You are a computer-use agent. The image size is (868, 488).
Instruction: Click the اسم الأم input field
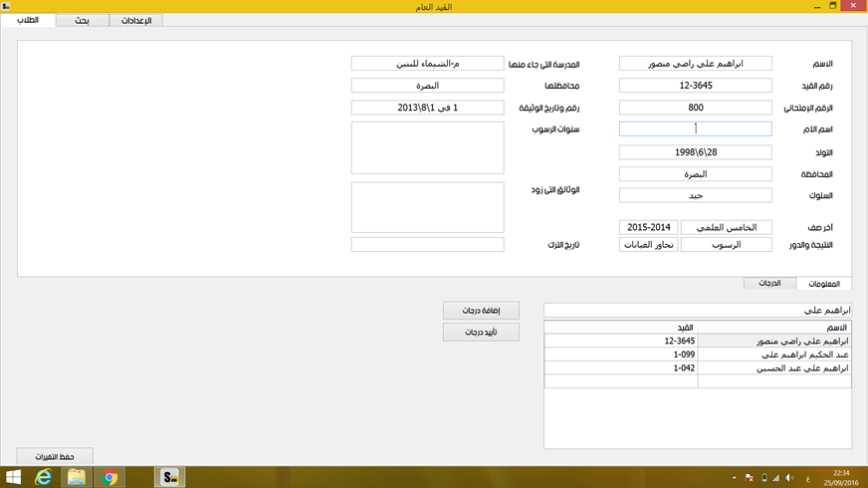[x=695, y=128]
